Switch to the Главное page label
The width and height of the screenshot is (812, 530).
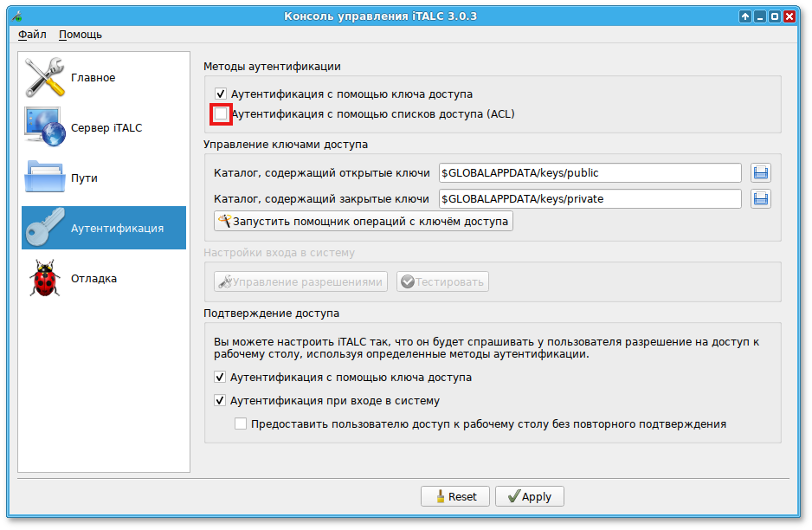(x=93, y=78)
